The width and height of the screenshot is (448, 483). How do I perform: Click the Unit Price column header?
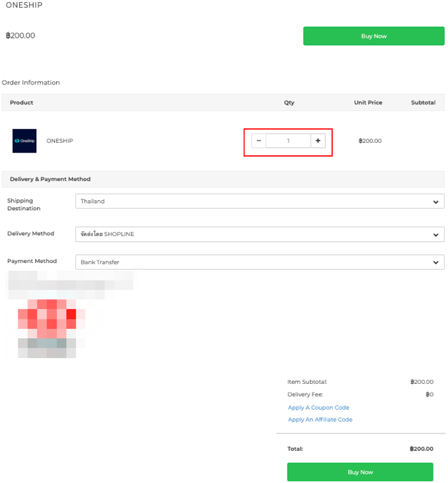(x=368, y=102)
